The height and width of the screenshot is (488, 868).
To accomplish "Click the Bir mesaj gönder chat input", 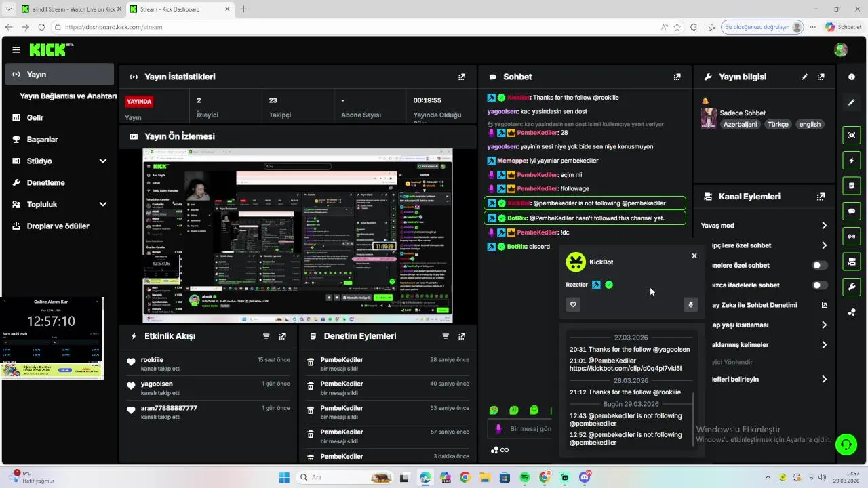I will (519, 429).
